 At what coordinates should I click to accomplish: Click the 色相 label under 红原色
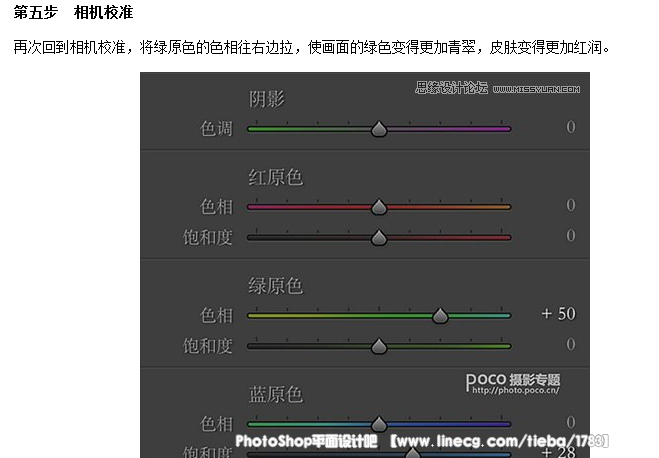pos(216,207)
